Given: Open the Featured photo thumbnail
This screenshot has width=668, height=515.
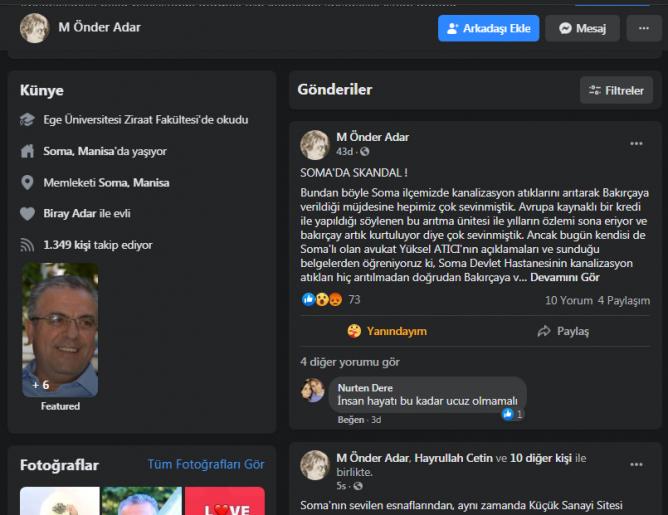Looking at the screenshot, I should [x=60, y=329].
